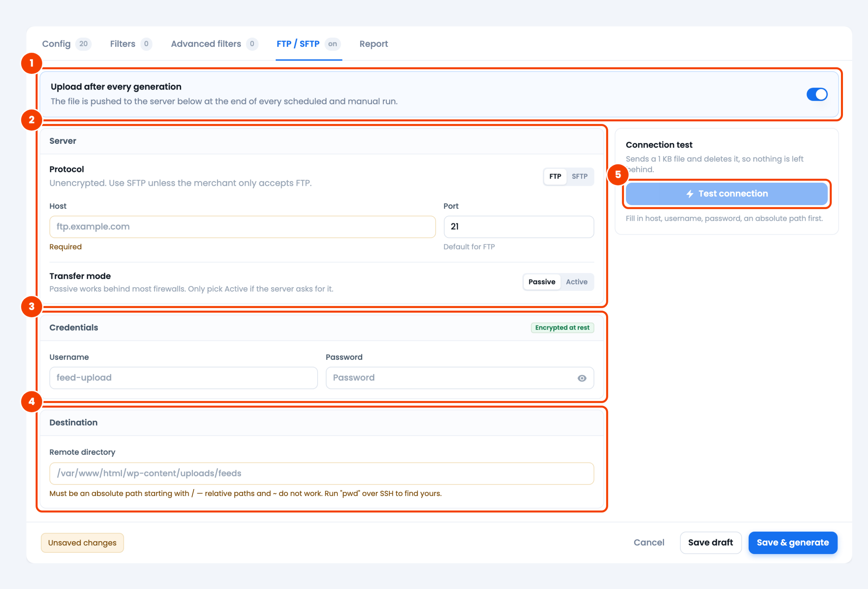Click the absolute path hint text
This screenshot has width=868, height=589.
pos(245,493)
